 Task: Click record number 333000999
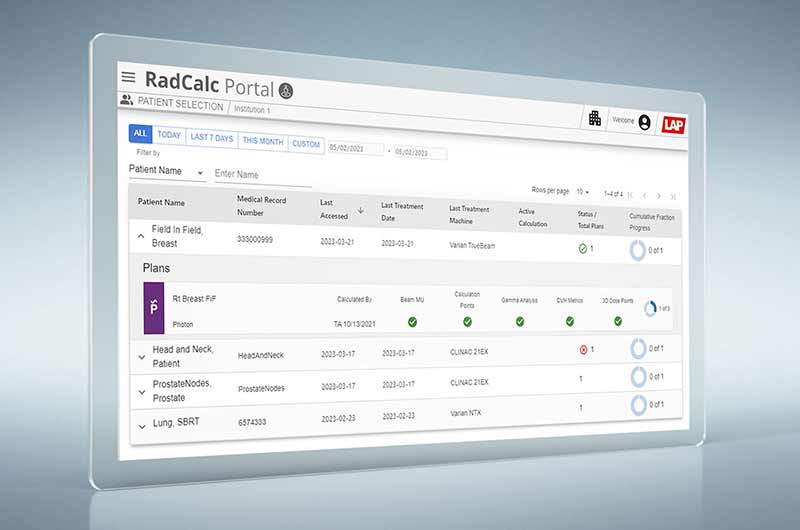[255, 239]
